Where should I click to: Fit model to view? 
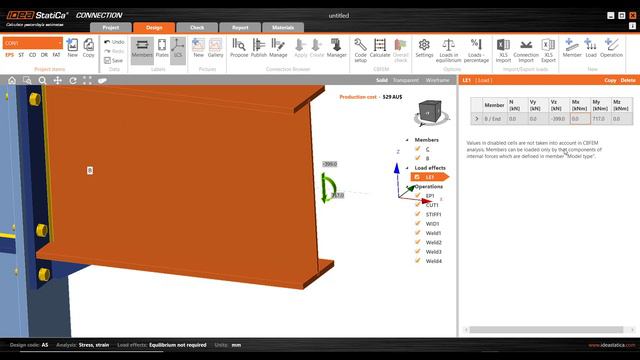click(x=87, y=80)
